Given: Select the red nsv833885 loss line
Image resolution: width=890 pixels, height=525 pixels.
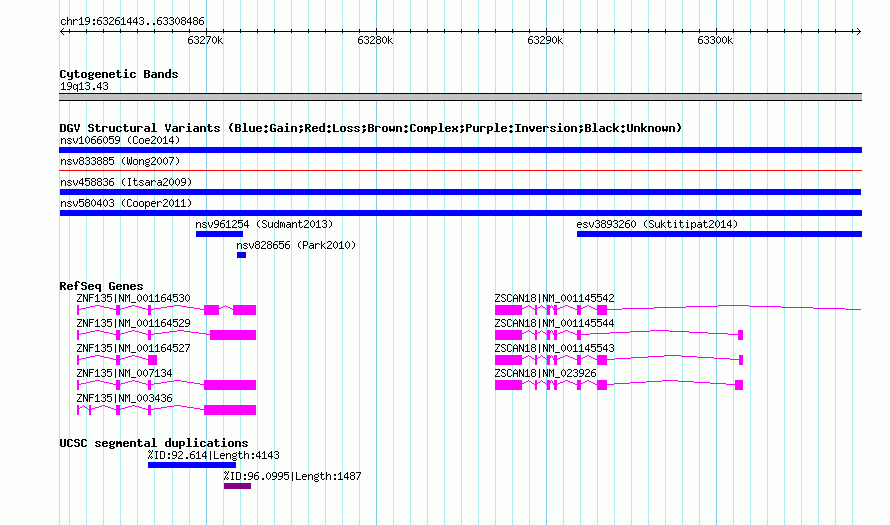Looking at the screenshot, I should [x=460, y=170].
